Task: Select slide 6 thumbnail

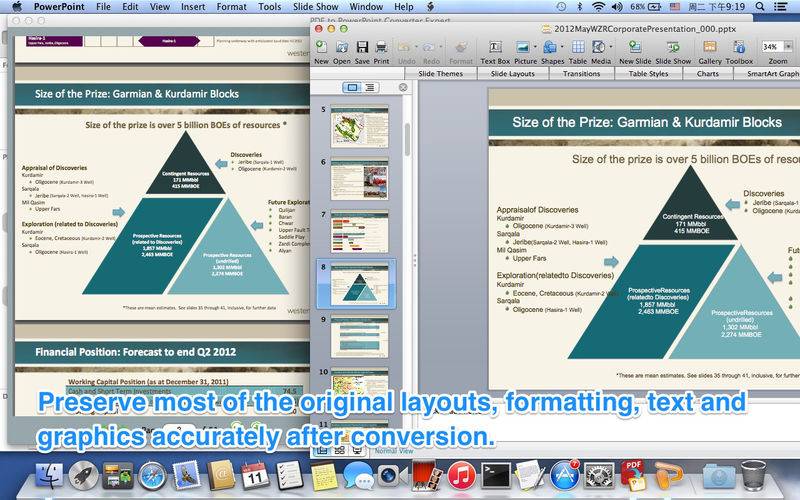Action: point(359,179)
